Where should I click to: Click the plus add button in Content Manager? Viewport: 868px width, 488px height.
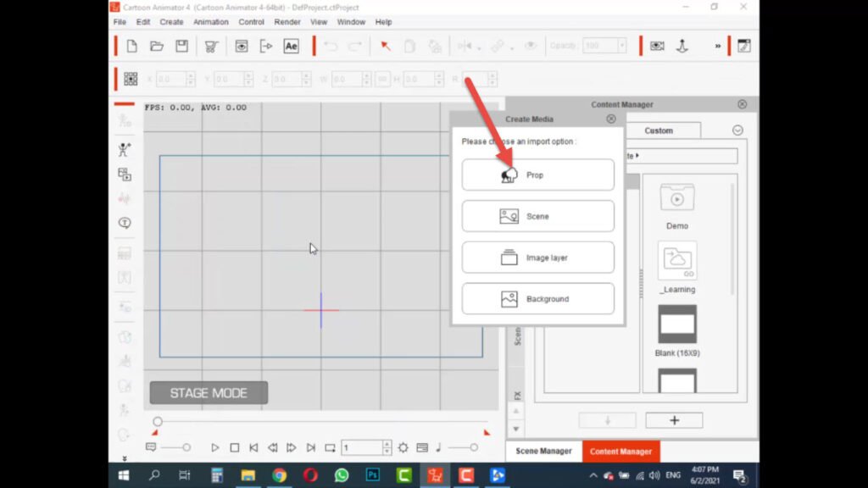point(674,420)
